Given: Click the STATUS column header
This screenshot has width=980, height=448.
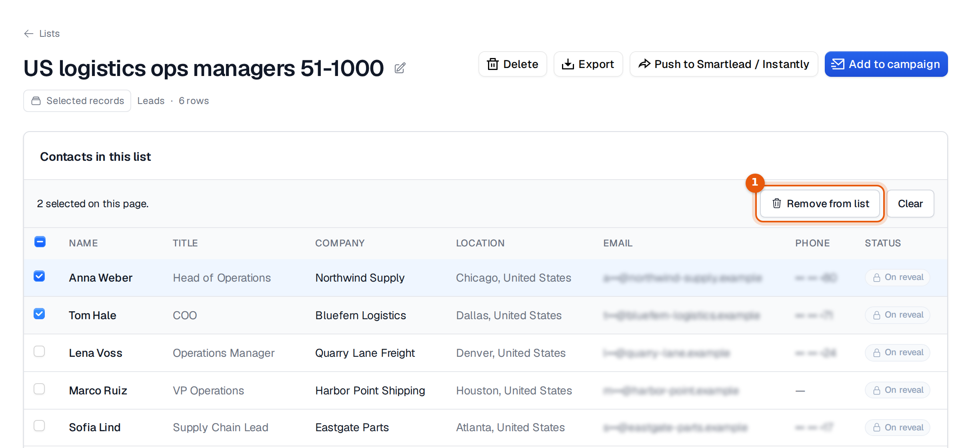Looking at the screenshot, I should 883,243.
